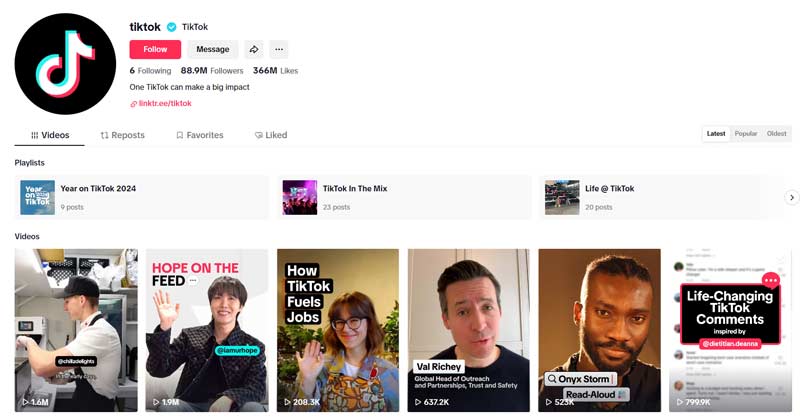Open the Onyx Storm Read-Aloud video

599,330
